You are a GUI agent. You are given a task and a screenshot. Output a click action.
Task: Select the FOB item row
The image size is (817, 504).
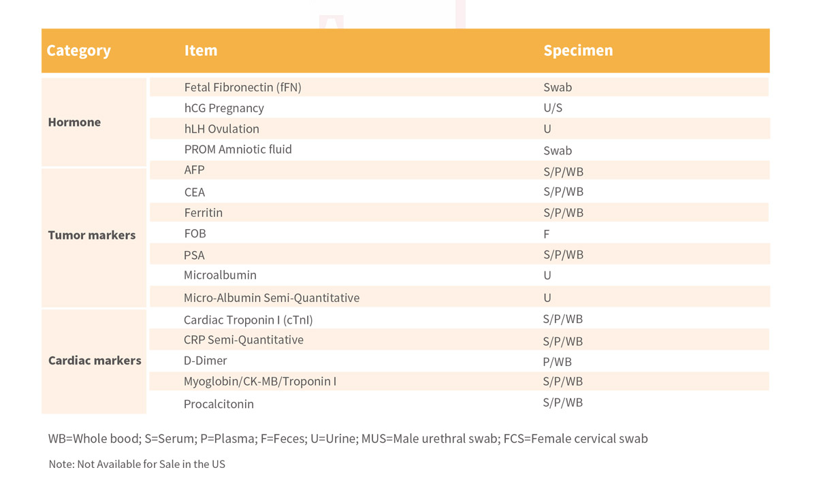[x=195, y=233]
